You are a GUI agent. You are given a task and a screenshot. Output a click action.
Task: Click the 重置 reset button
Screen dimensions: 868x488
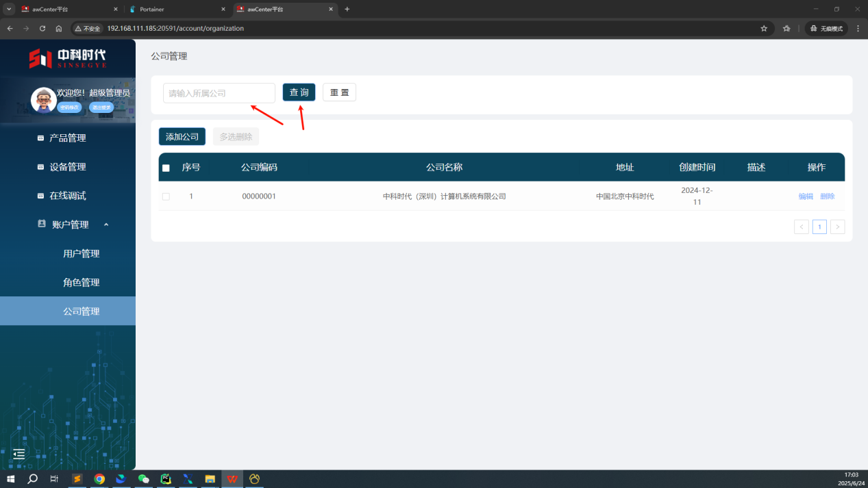coord(339,92)
